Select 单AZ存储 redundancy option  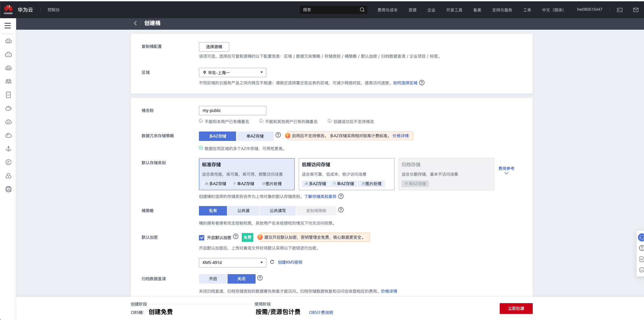(256, 136)
